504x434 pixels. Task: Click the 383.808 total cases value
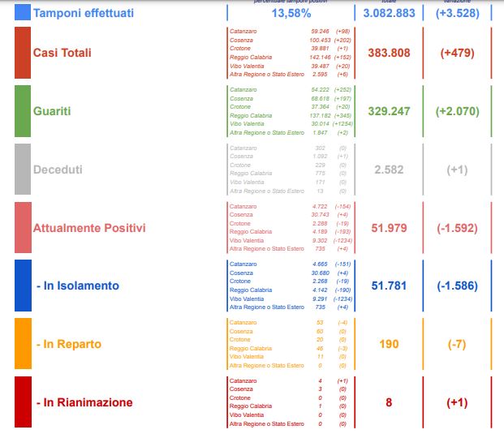coord(389,53)
